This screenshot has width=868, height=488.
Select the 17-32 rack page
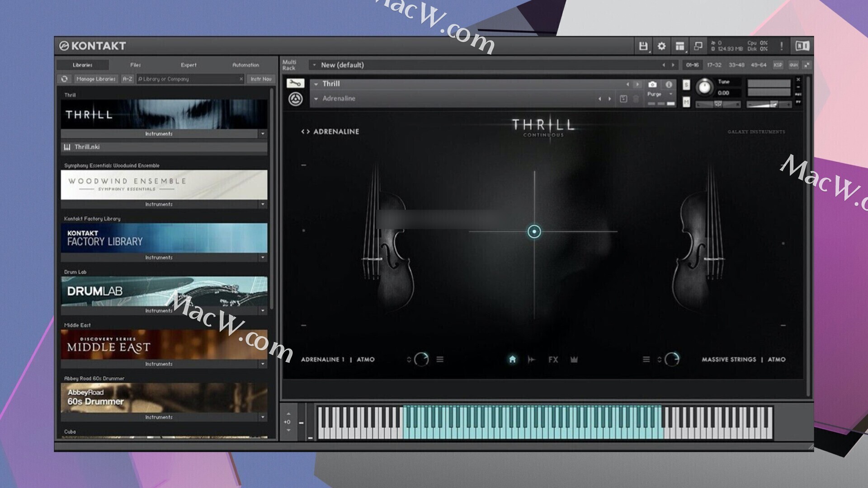(x=714, y=65)
